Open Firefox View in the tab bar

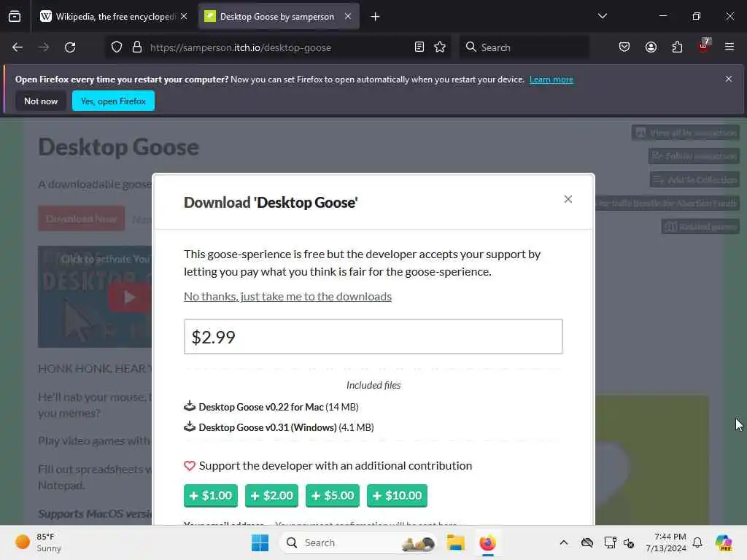pyautogui.click(x=15, y=17)
